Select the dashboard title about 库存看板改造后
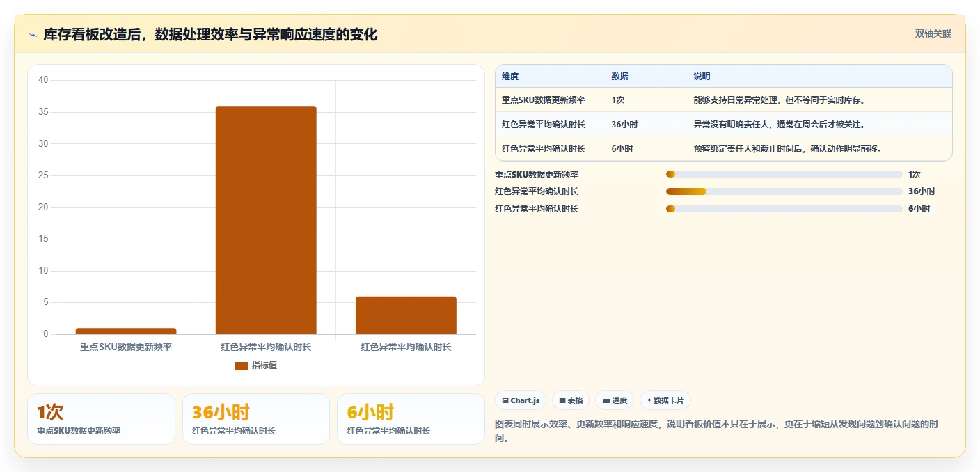The image size is (980, 472). pyautogui.click(x=210, y=34)
